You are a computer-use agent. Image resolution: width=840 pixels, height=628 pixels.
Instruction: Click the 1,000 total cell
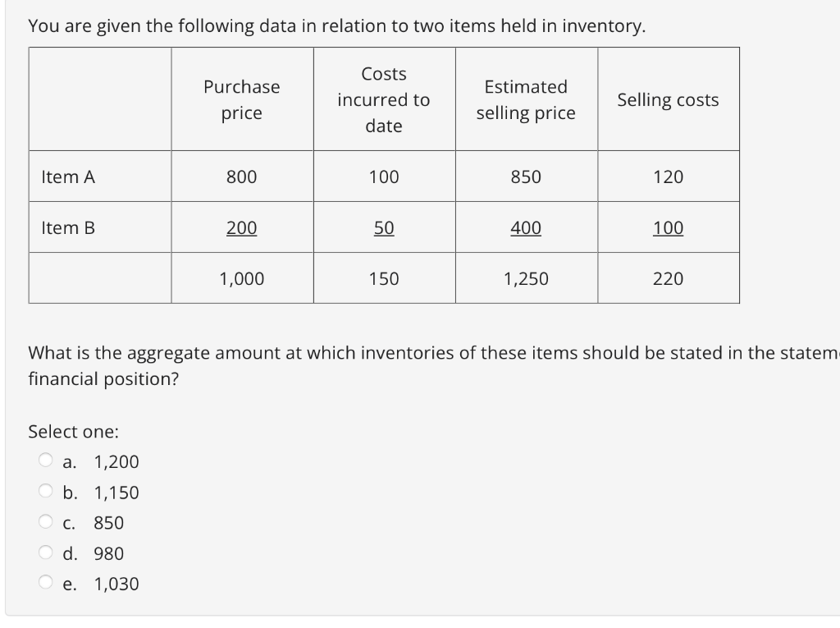tap(241, 278)
